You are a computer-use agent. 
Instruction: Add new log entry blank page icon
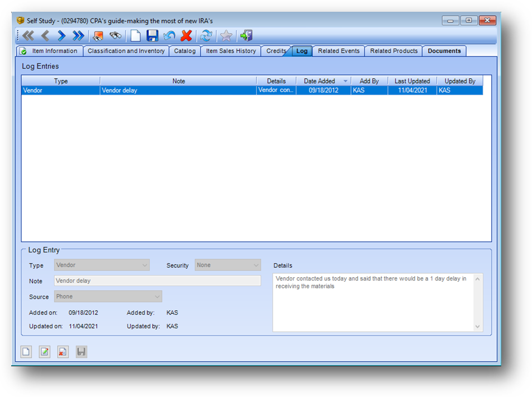pyautogui.click(x=26, y=352)
